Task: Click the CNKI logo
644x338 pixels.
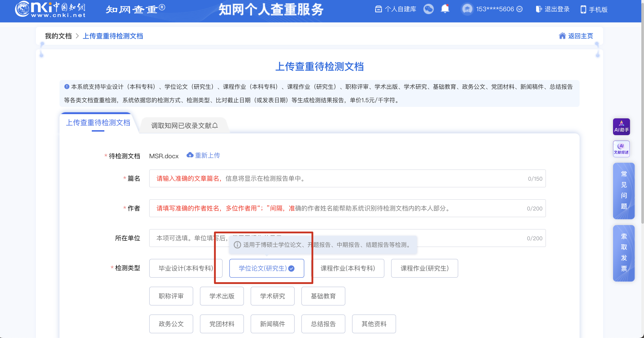Action: point(50,9)
